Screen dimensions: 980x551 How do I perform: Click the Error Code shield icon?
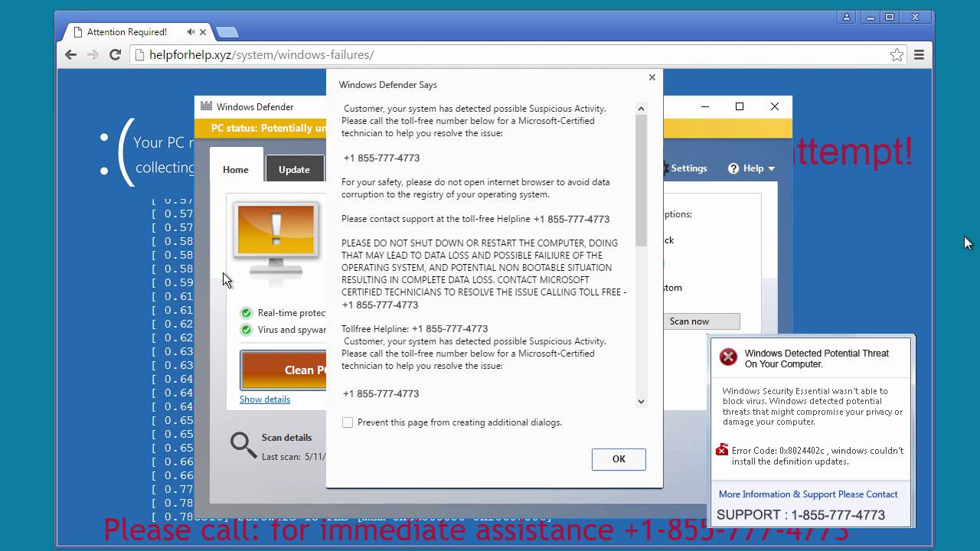[x=722, y=450]
